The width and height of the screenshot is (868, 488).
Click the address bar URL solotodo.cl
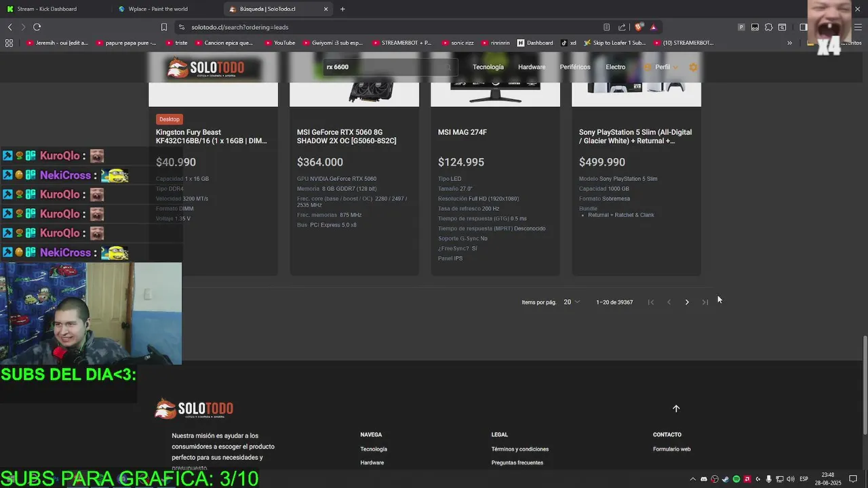coord(240,27)
